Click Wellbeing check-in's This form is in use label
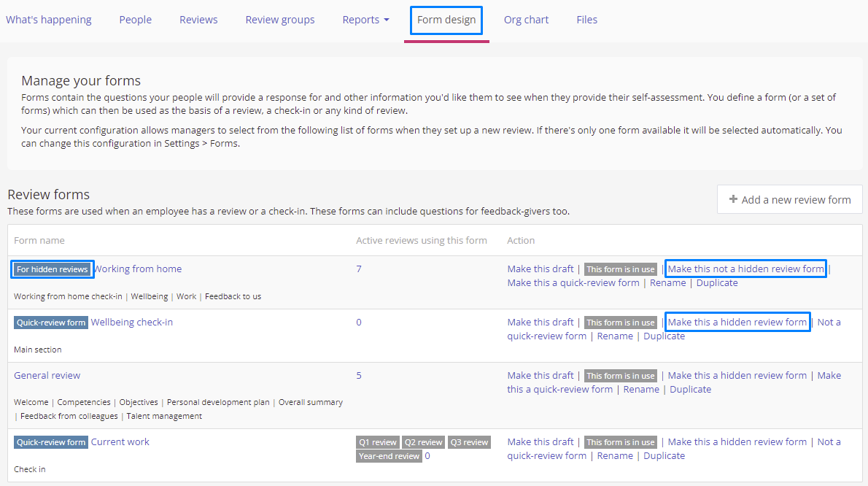 [621, 323]
